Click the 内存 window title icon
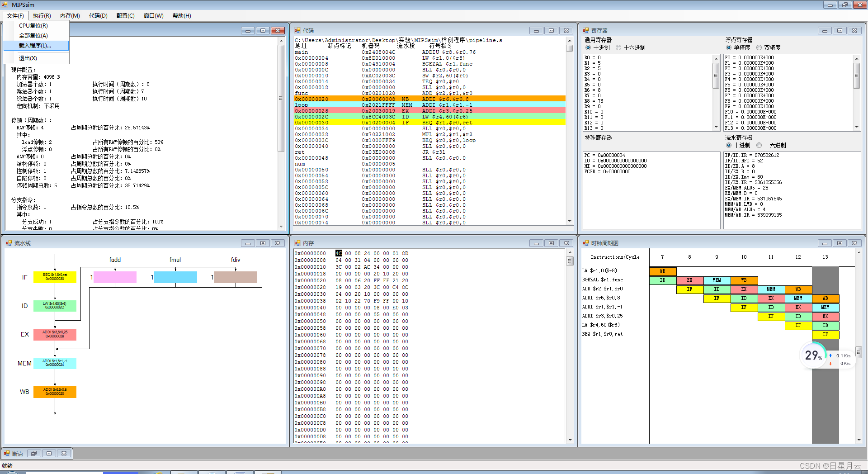Screen dimensions: 868x474 pyautogui.click(x=297, y=243)
